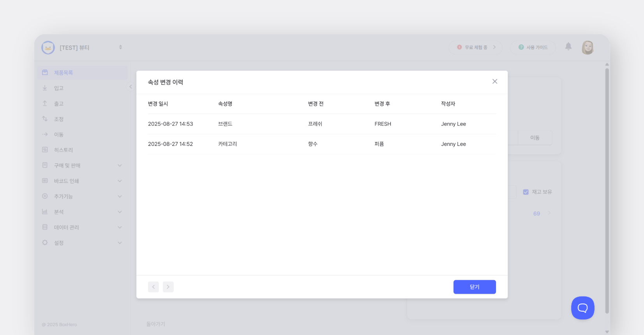Open the 조정 menu item
644x335 pixels.
pos(83,119)
